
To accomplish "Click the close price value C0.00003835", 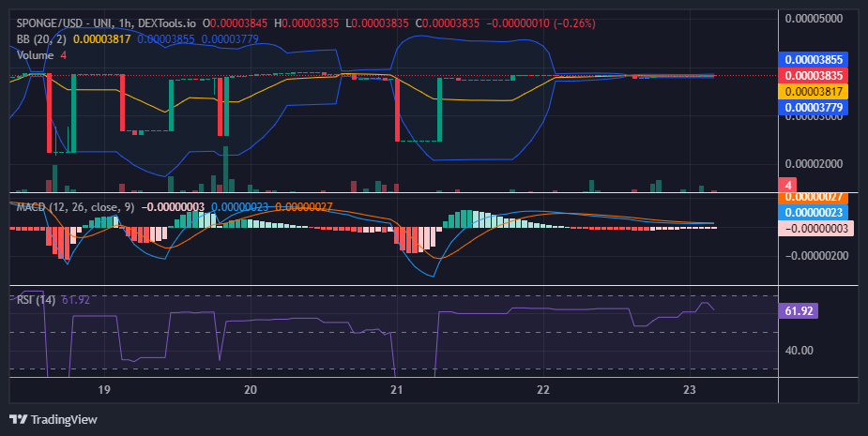I will click(448, 23).
